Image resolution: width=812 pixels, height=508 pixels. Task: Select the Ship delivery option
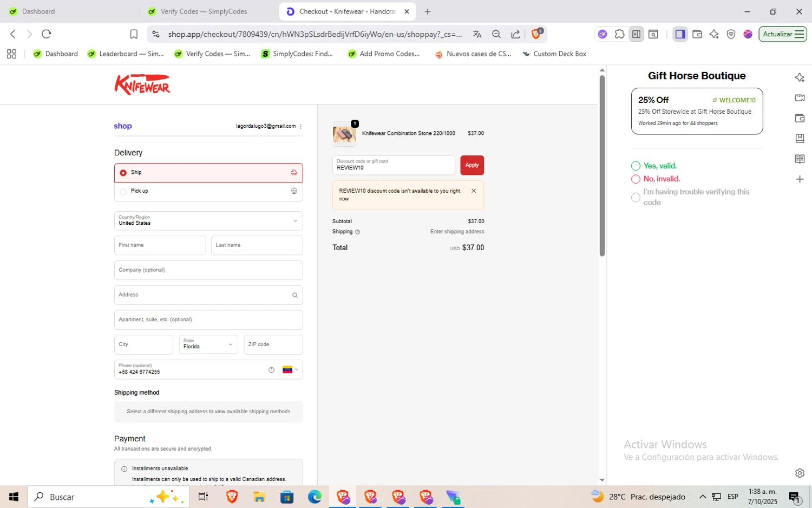(208, 173)
